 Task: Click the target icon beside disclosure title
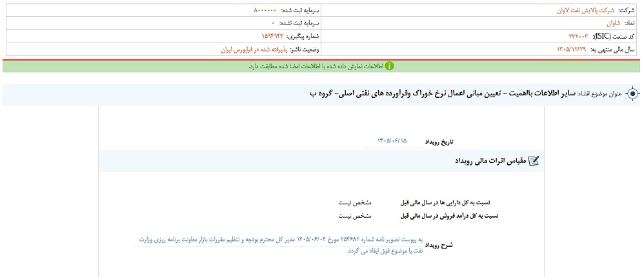pyautogui.click(x=633, y=93)
